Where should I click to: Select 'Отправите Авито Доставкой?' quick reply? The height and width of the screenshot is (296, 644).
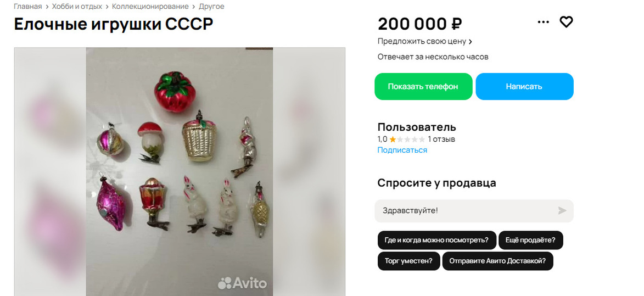[x=497, y=261]
